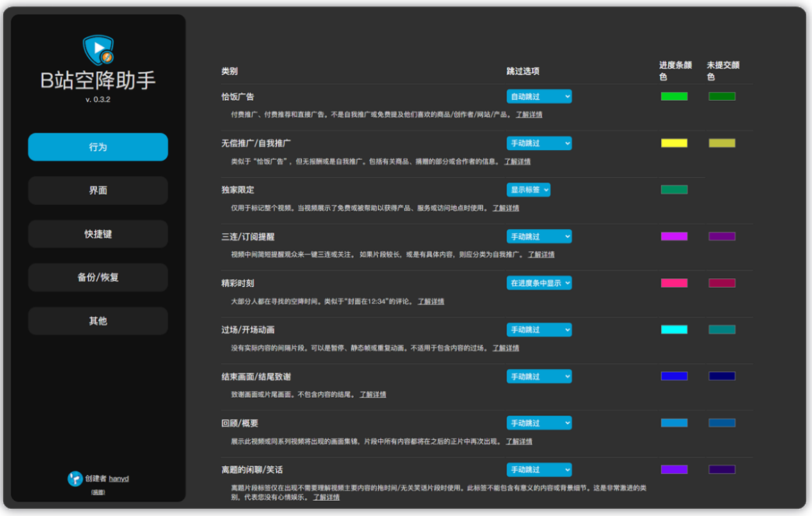Pick unsubmitted color for 过场/开场动画
812x516 pixels.
722,330
